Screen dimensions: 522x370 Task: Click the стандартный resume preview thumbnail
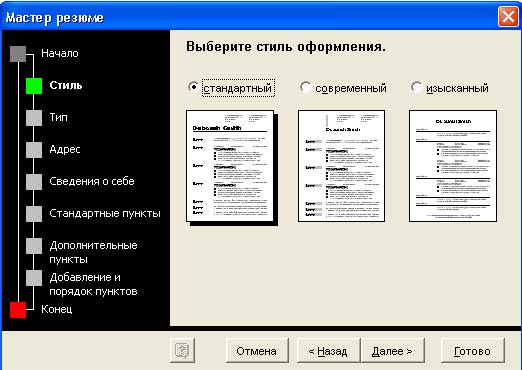[230, 166]
